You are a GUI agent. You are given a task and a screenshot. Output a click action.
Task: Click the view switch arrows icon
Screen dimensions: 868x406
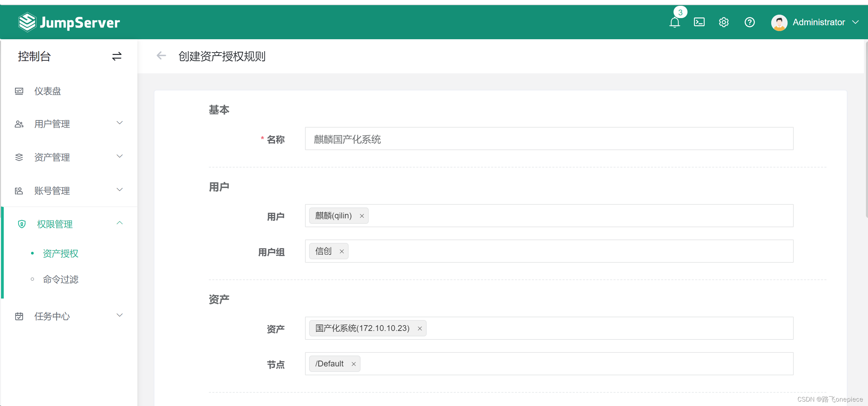tap(117, 56)
